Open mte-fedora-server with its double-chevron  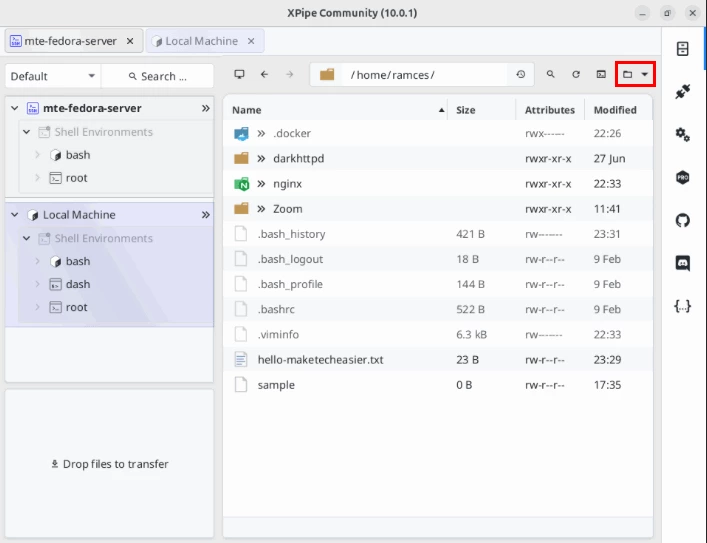(x=206, y=108)
